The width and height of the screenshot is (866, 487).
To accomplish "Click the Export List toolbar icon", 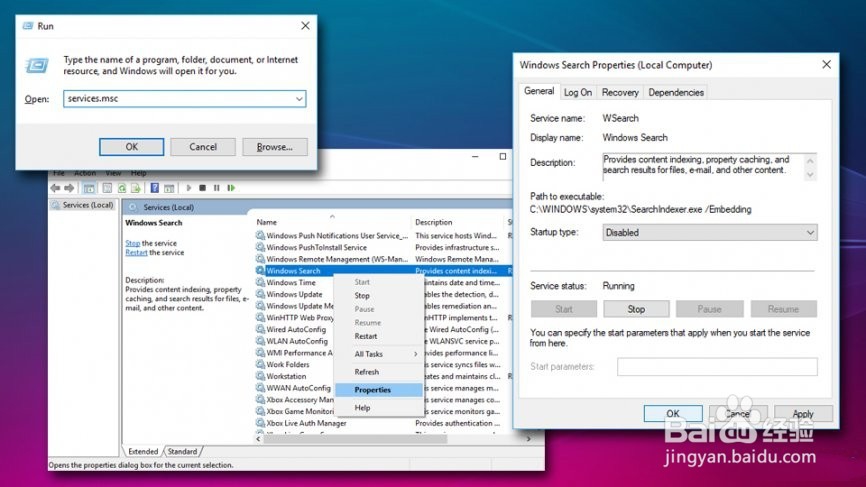I will [x=135, y=188].
